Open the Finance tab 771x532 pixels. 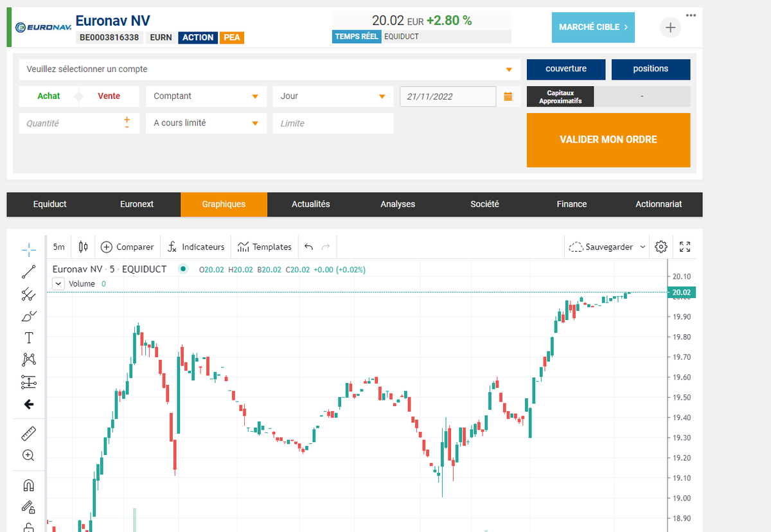pyautogui.click(x=572, y=204)
